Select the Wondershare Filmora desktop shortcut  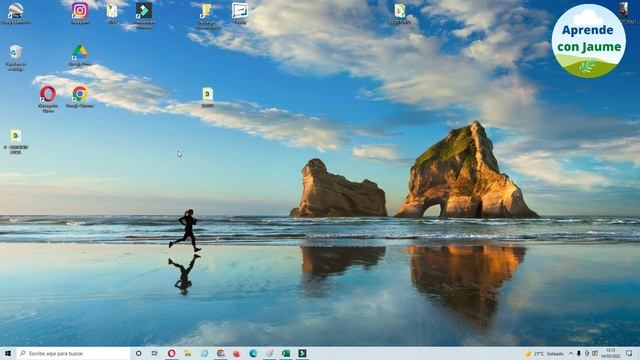point(144,15)
